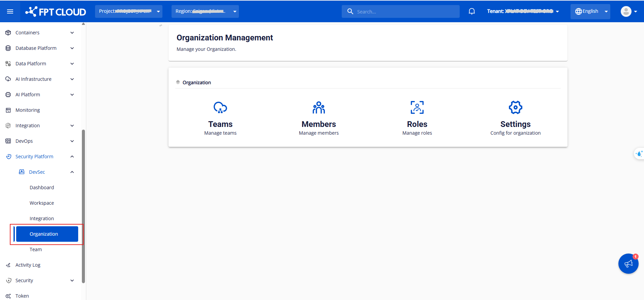The image size is (644, 300).
Task: Open Activity Log from sidebar
Action: click(28, 265)
